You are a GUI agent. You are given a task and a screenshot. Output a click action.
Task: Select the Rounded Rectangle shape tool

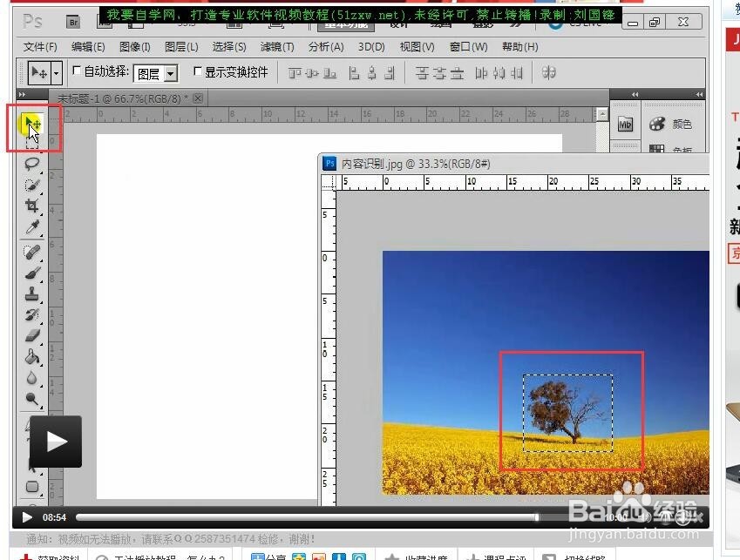click(32, 487)
